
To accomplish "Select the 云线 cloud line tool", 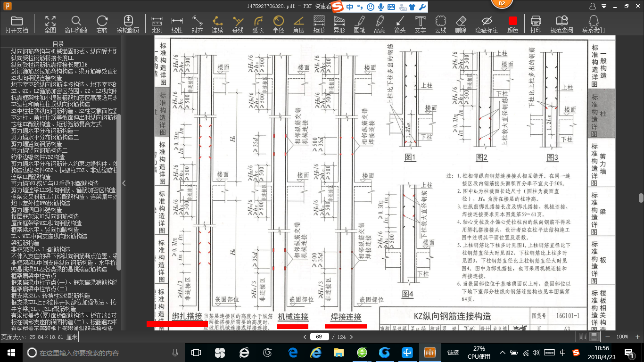I will (x=440, y=24).
